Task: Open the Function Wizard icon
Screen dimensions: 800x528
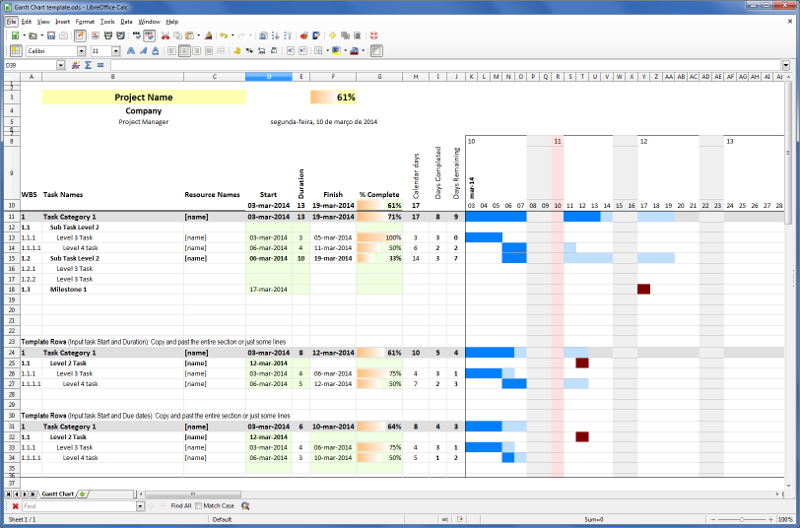Action: pos(76,65)
